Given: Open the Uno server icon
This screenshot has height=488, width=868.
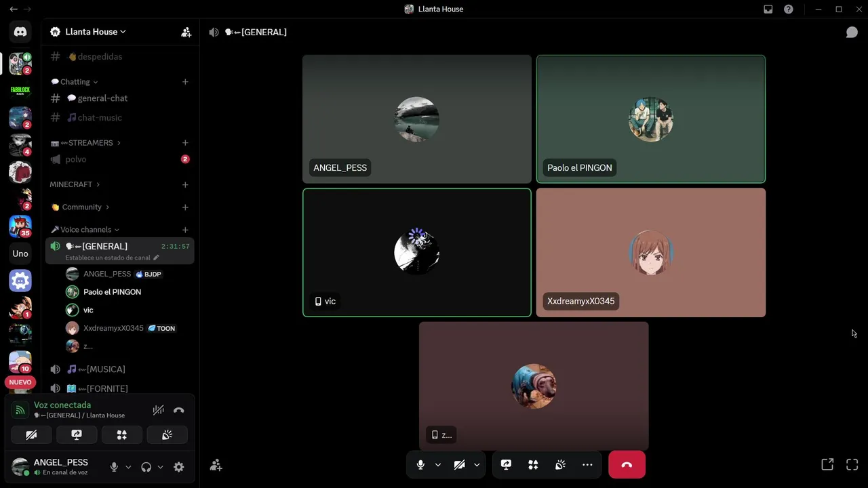Looking at the screenshot, I should 20,253.
